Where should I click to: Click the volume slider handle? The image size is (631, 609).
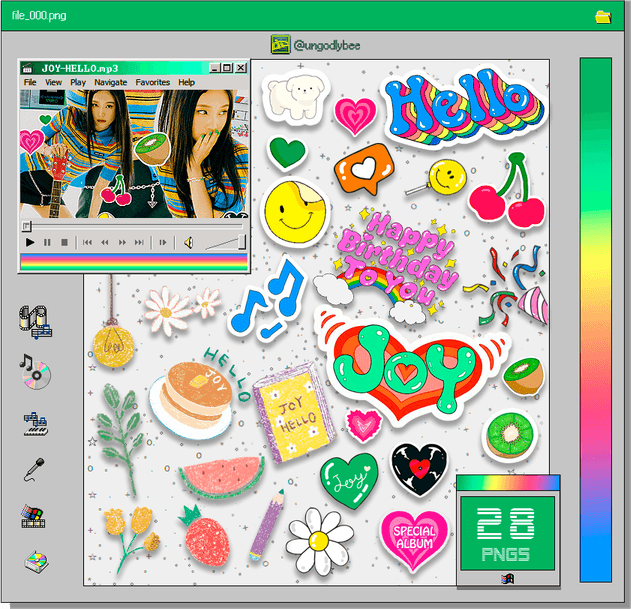242,242
